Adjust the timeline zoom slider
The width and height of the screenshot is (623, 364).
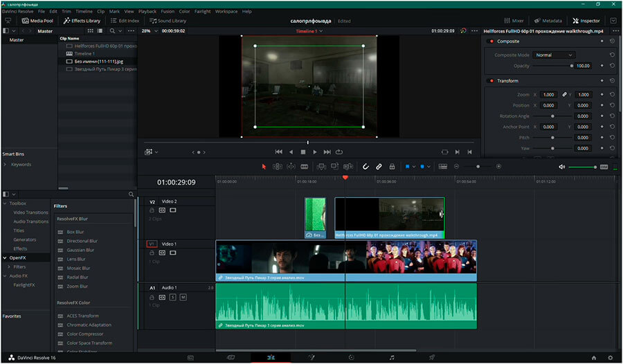coord(478,167)
